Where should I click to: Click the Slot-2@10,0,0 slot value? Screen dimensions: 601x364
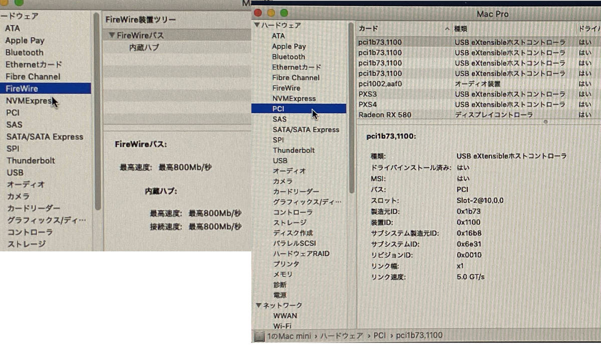click(x=480, y=200)
